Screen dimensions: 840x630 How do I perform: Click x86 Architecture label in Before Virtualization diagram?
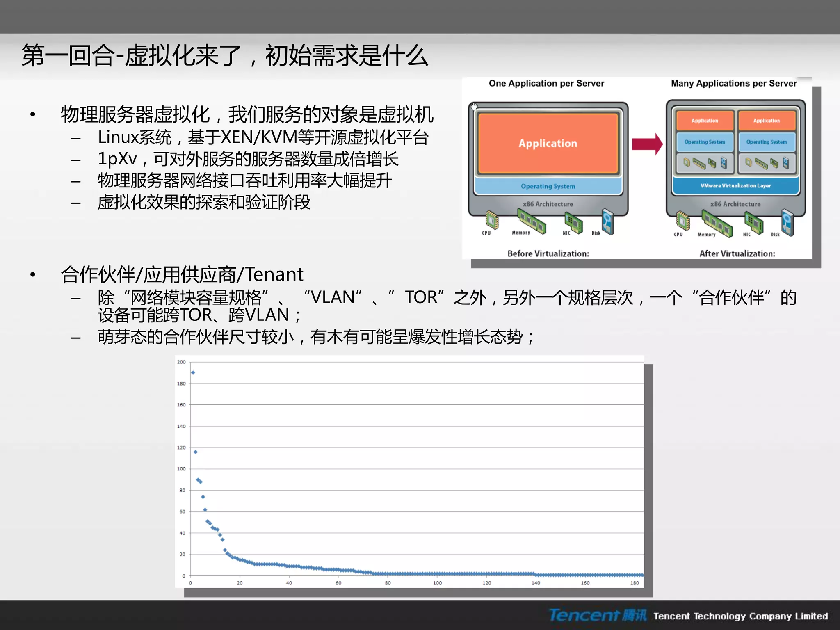[x=548, y=204]
